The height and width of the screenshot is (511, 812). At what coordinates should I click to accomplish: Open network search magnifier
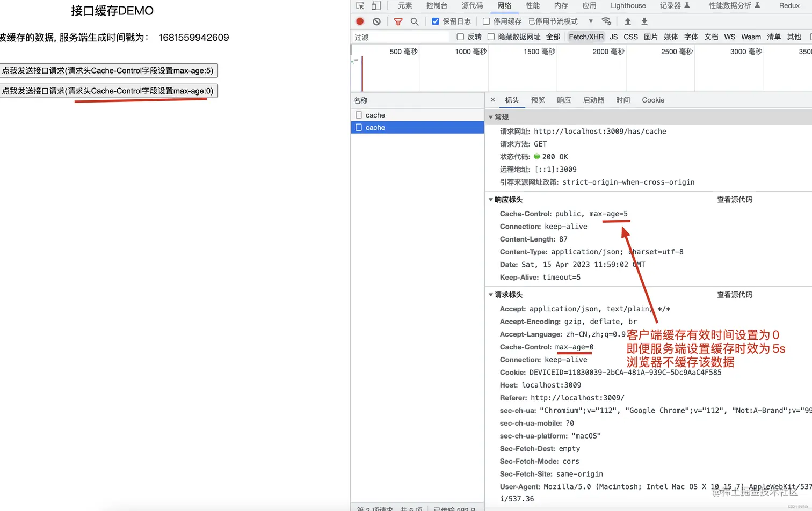pyautogui.click(x=414, y=21)
